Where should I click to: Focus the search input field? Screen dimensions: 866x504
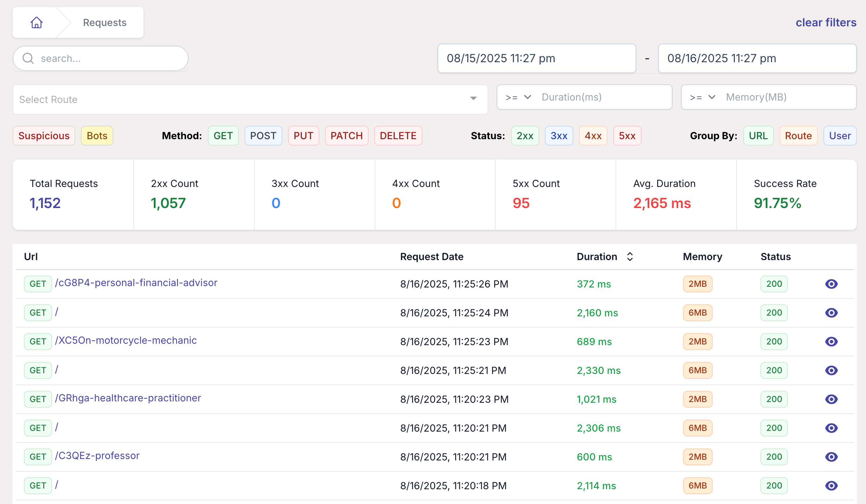(101, 58)
